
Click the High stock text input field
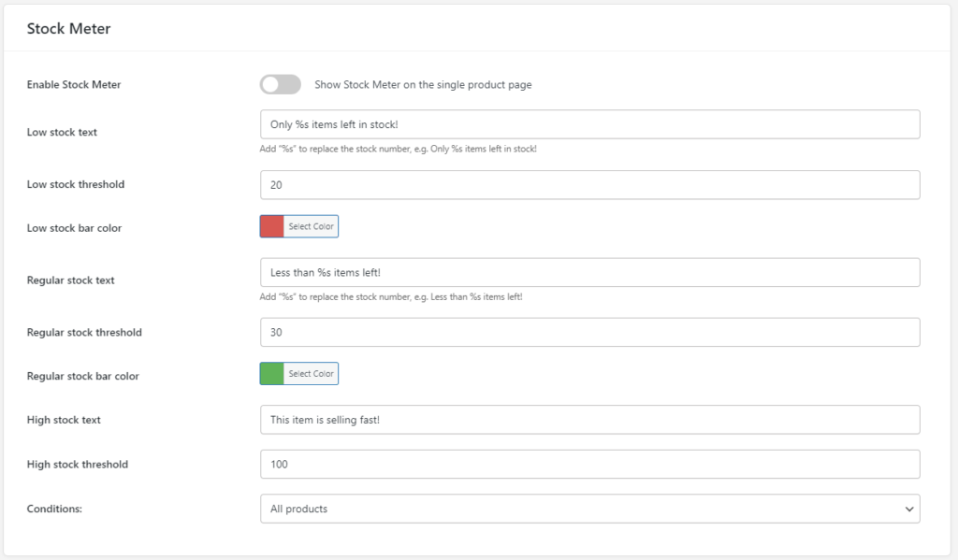point(589,420)
